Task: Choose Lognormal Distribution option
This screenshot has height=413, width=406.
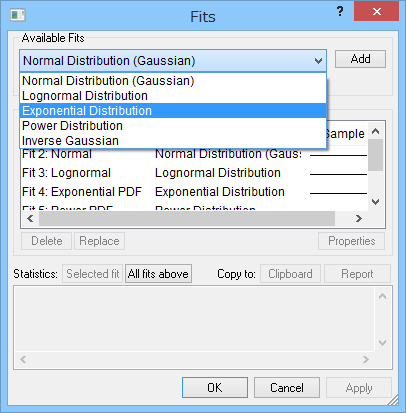Action: click(173, 96)
